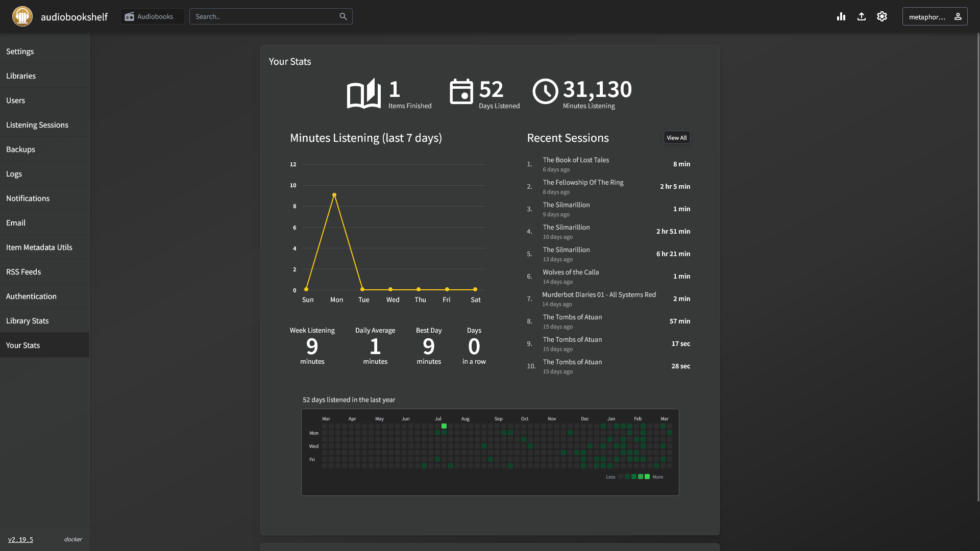Click the clock Minutes Listening icon
The image size is (980, 551).
click(545, 91)
